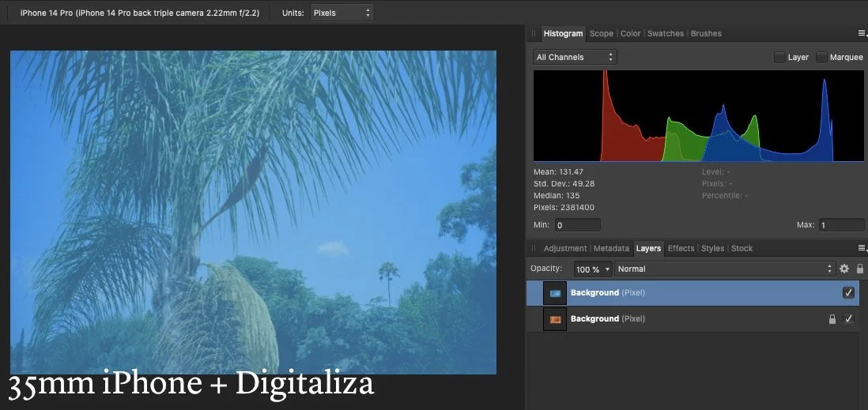This screenshot has height=410, width=868.
Task: Open the Stock tab
Action: (742, 248)
